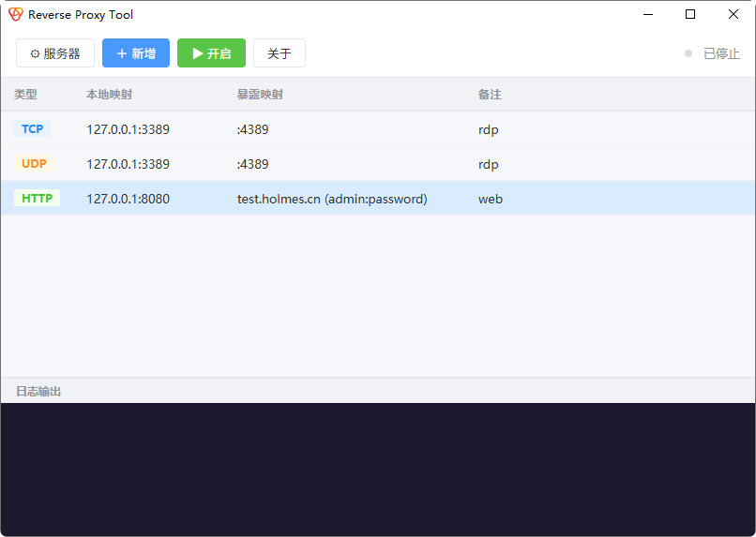Close the Reverse Proxy Tool window
The height and width of the screenshot is (537, 756).
tap(733, 14)
